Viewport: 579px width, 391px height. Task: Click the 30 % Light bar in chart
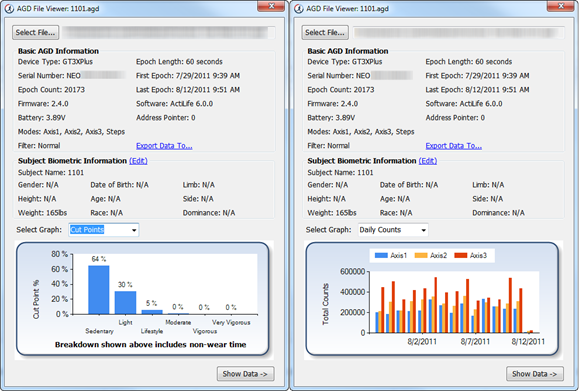click(x=126, y=303)
